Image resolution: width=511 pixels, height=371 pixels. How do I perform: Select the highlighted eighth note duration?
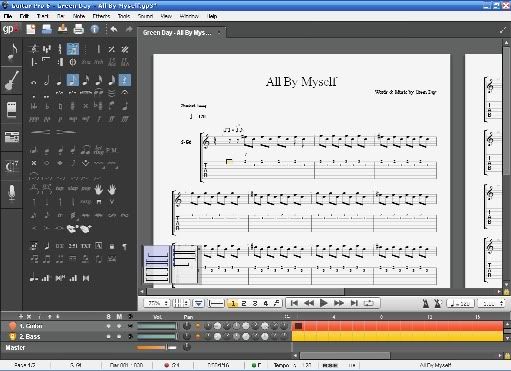click(73, 80)
